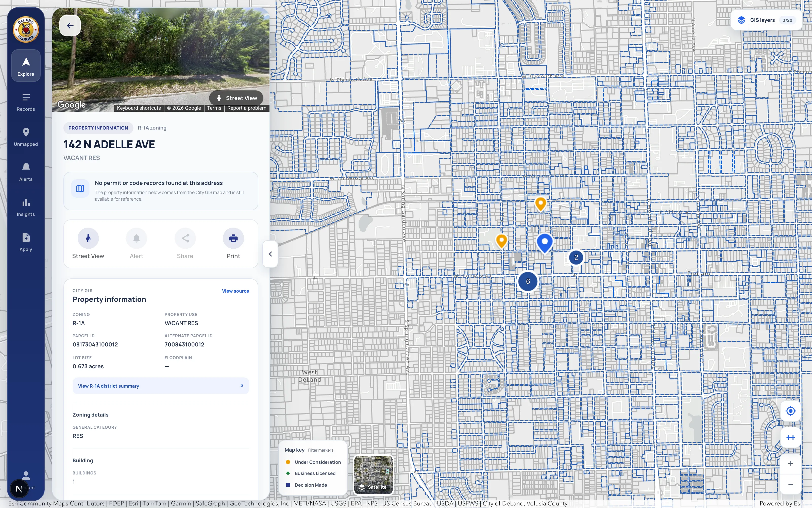The image size is (812, 508).
Task: Click the Street View pill on photo
Action: coord(236,98)
